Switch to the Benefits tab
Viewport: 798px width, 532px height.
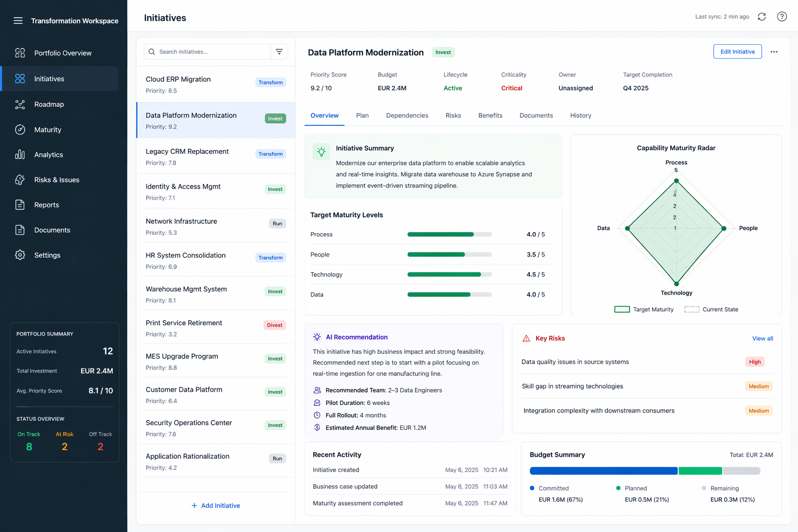tap(490, 115)
